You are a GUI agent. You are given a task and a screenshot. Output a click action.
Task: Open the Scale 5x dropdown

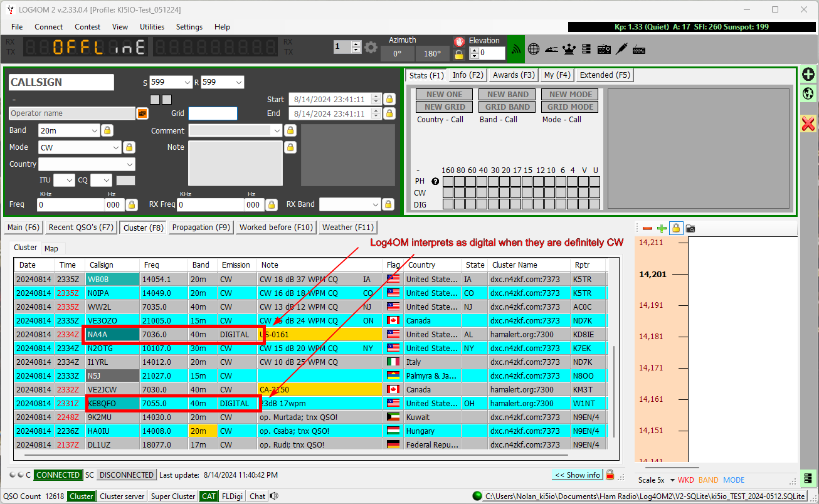(657, 480)
